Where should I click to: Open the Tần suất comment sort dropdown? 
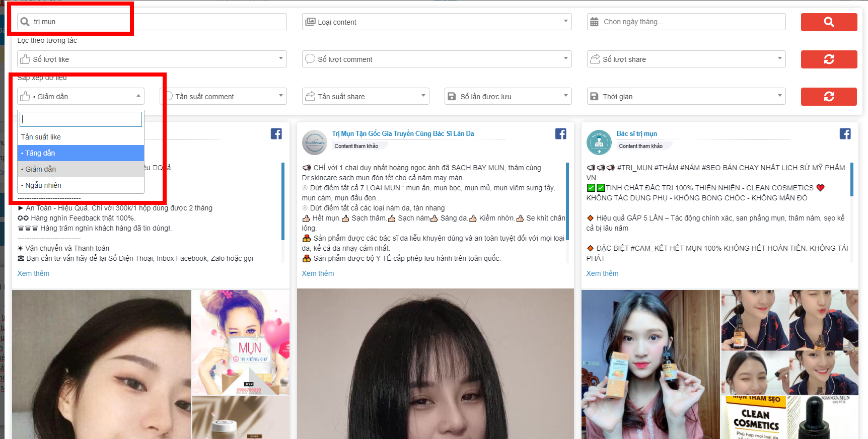click(x=223, y=96)
